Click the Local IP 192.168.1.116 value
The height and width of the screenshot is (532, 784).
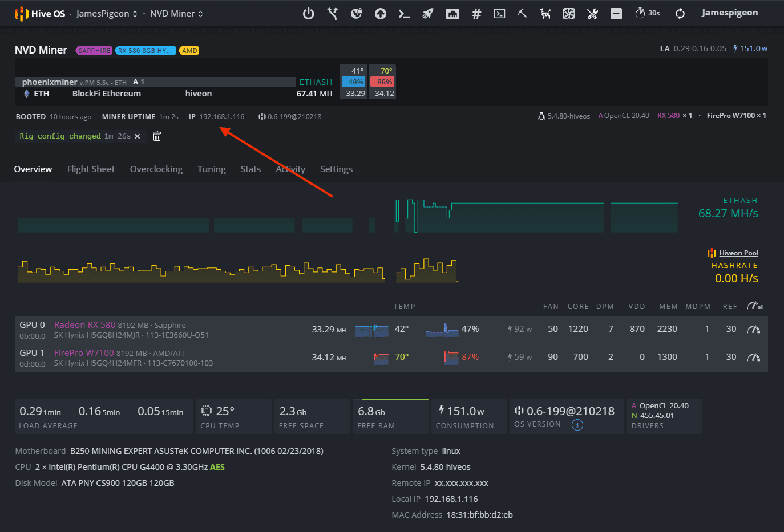(x=451, y=499)
